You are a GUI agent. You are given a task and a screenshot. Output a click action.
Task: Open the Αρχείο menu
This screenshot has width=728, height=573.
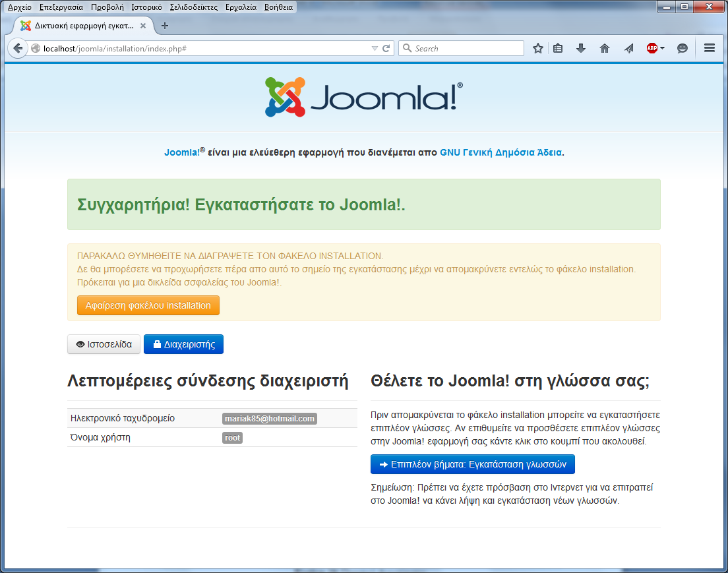click(x=20, y=7)
